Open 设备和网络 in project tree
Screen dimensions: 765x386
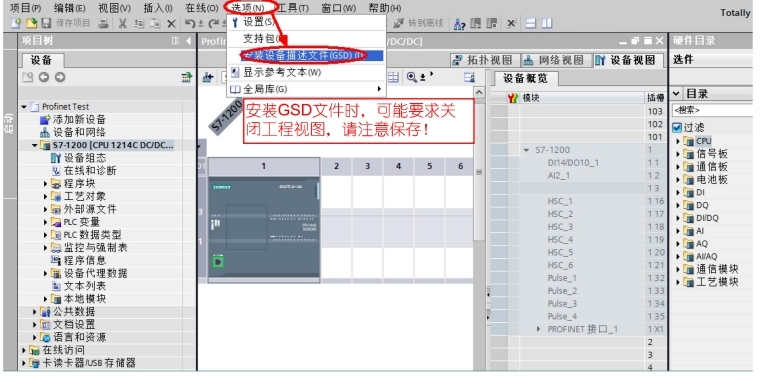79,132
